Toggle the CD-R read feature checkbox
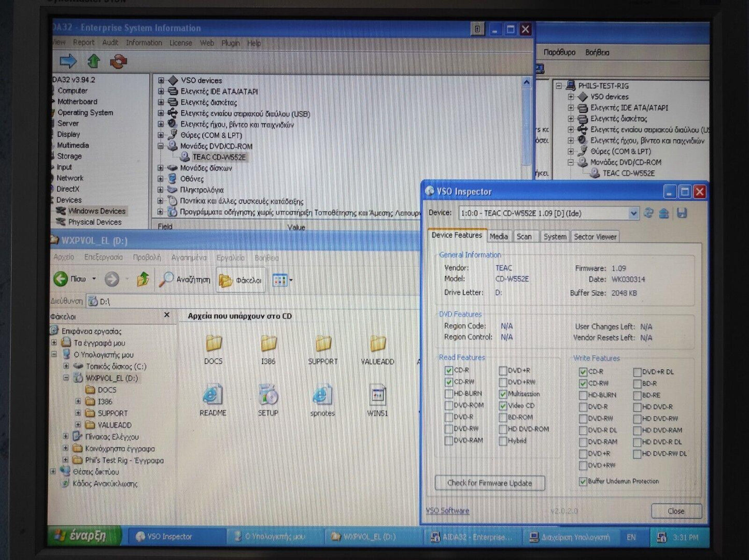The height and width of the screenshot is (560, 749). pyautogui.click(x=448, y=370)
